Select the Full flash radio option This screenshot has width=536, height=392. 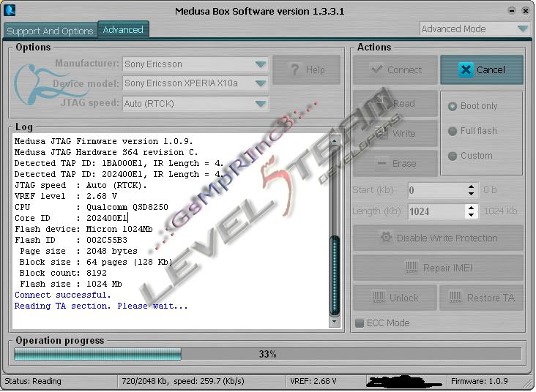coord(453,131)
